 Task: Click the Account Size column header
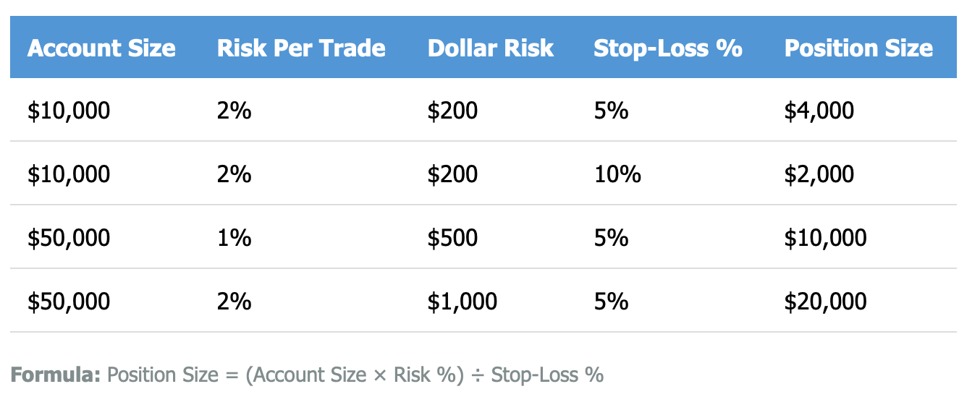tap(101, 48)
